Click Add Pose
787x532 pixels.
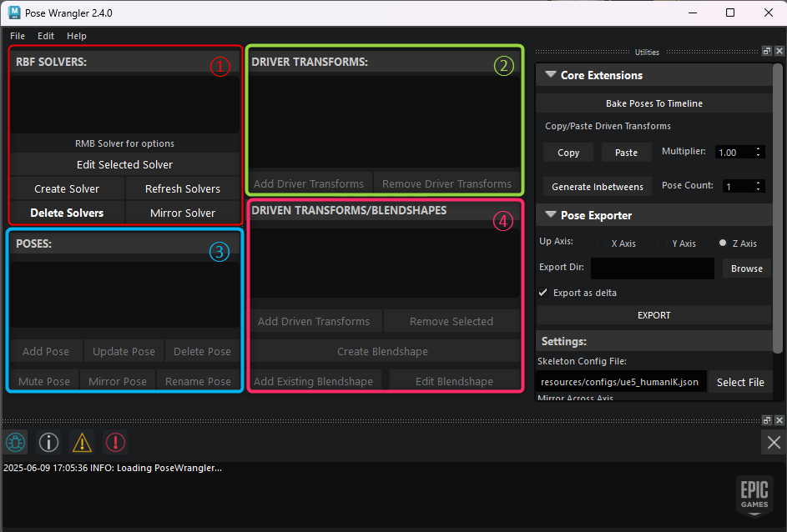pos(46,352)
